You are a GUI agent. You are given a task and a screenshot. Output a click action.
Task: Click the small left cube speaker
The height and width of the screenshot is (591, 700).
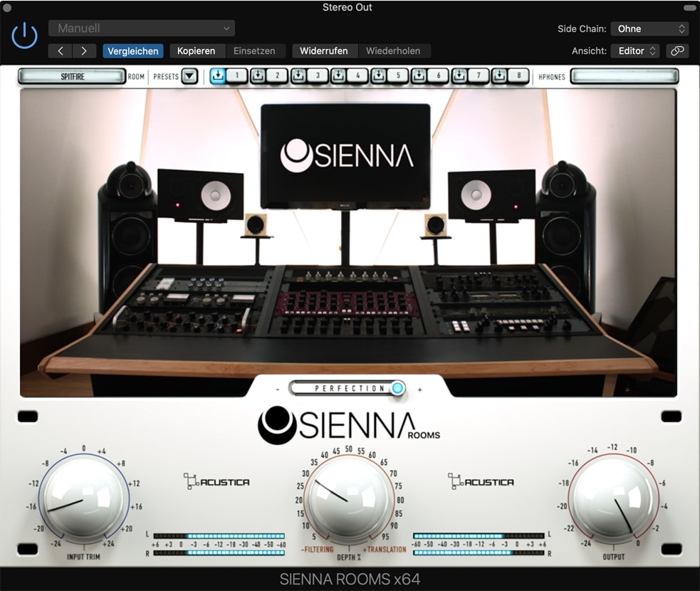(256, 224)
